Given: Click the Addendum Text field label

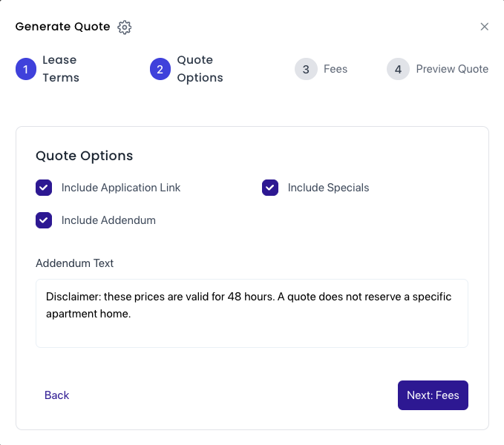Looking at the screenshot, I should pos(74,263).
